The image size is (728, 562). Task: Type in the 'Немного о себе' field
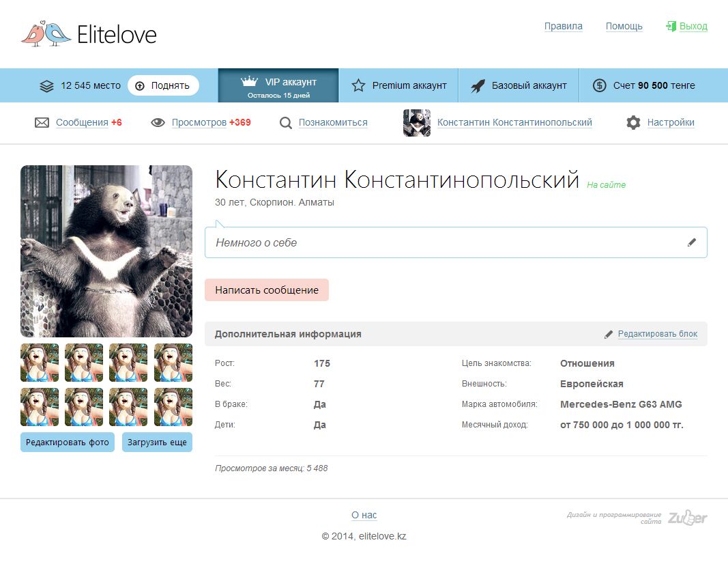click(x=443, y=242)
